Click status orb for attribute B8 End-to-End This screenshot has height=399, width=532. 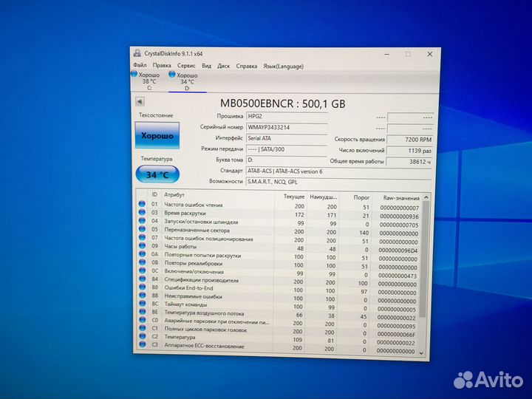point(142,287)
